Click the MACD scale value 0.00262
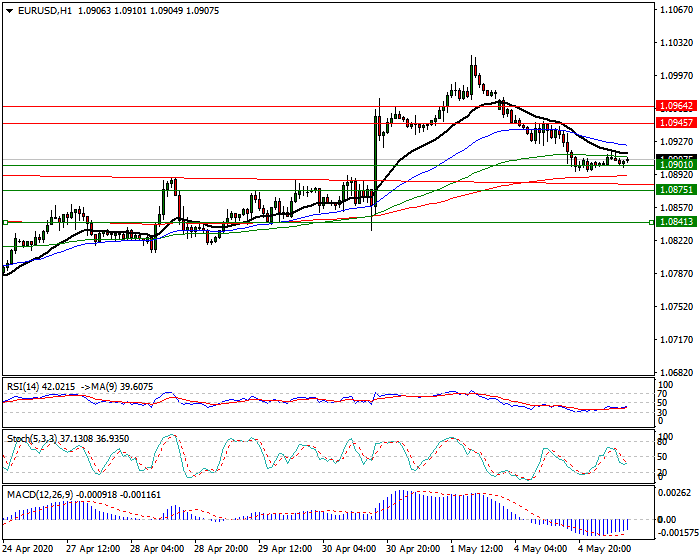The image size is (700, 560). (x=676, y=493)
